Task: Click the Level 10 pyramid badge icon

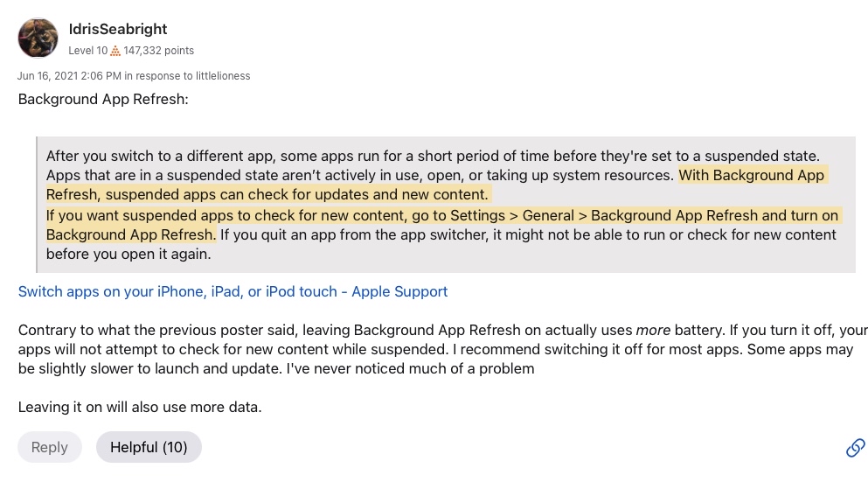Action: [115, 51]
